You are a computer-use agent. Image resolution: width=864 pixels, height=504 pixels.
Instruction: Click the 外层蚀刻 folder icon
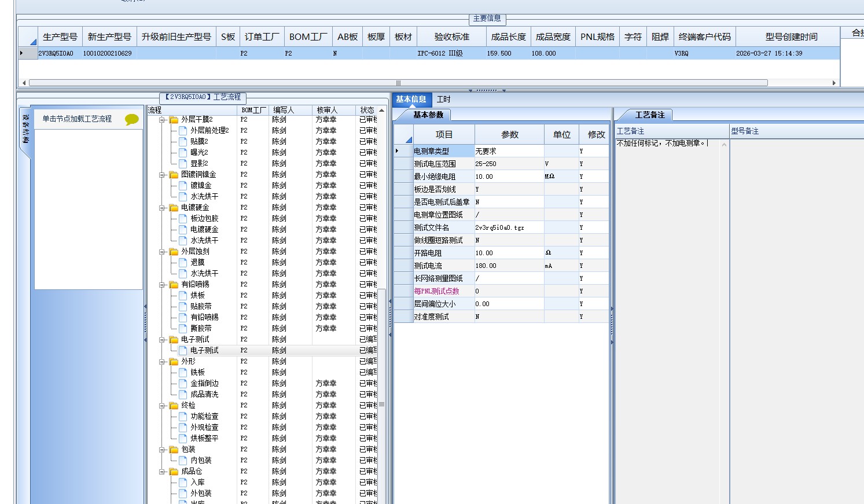(x=174, y=252)
